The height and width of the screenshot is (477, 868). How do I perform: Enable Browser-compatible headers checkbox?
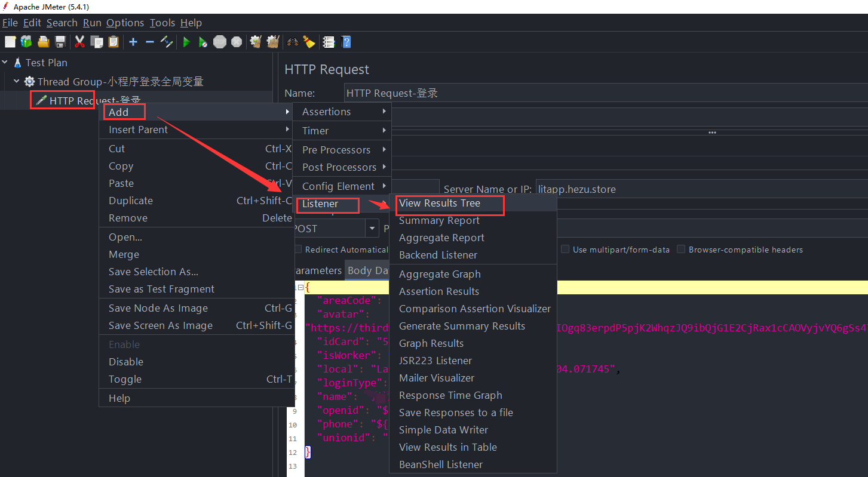[x=681, y=250]
